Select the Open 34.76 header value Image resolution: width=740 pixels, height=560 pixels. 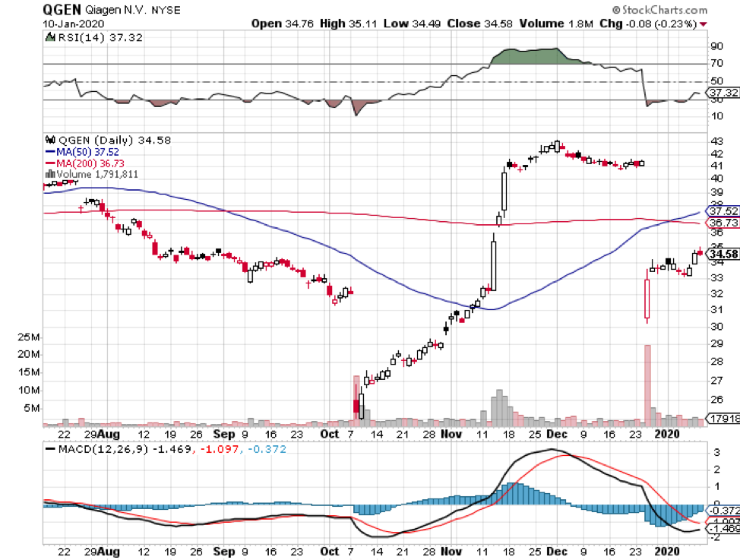coord(282,24)
